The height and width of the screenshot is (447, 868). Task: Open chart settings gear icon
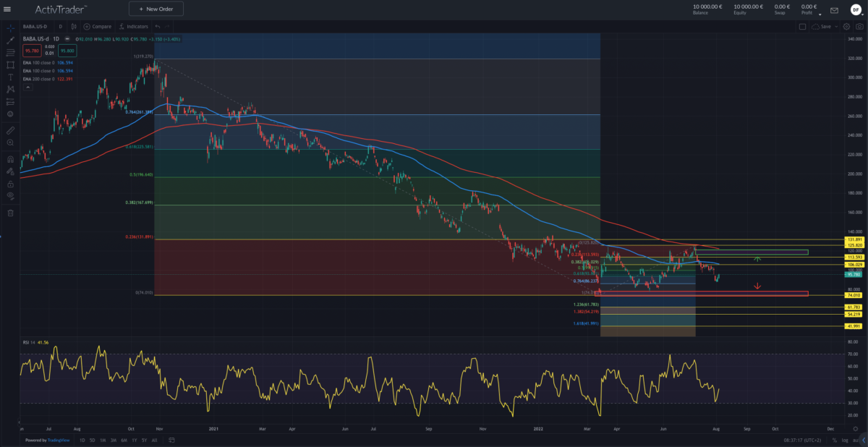[x=846, y=27]
